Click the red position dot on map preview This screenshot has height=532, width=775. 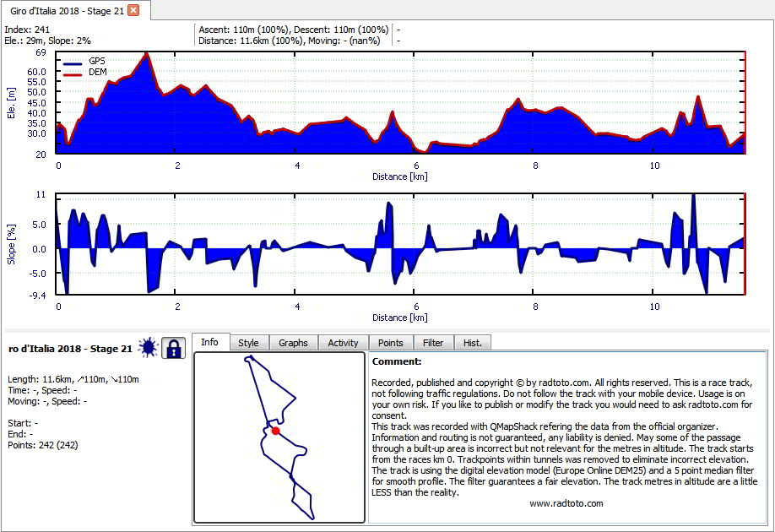point(276,431)
